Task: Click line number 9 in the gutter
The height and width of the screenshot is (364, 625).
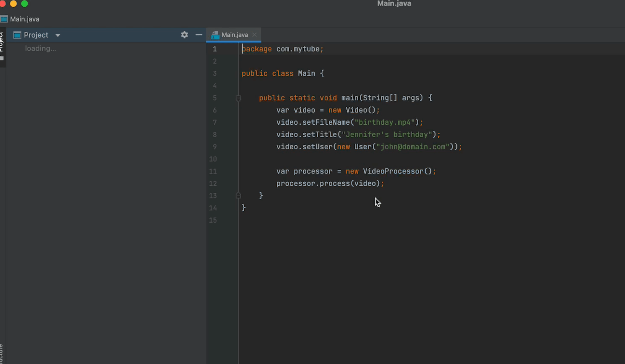Action: [214, 147]
